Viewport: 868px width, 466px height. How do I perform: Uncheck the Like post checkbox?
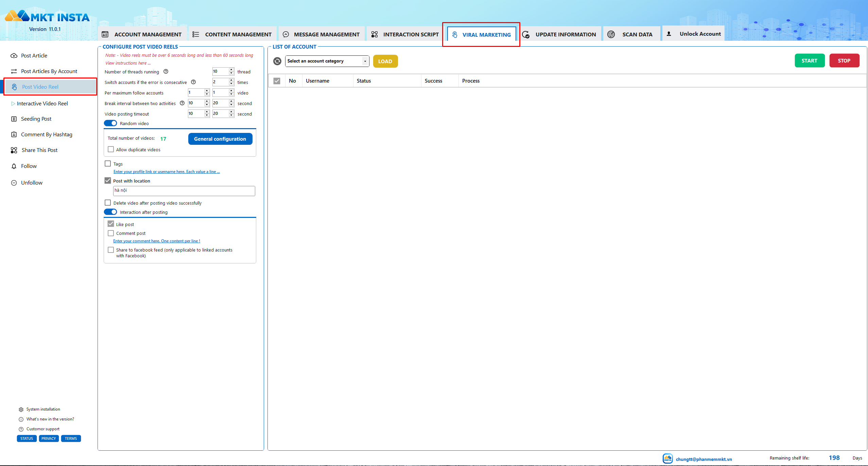111,224
